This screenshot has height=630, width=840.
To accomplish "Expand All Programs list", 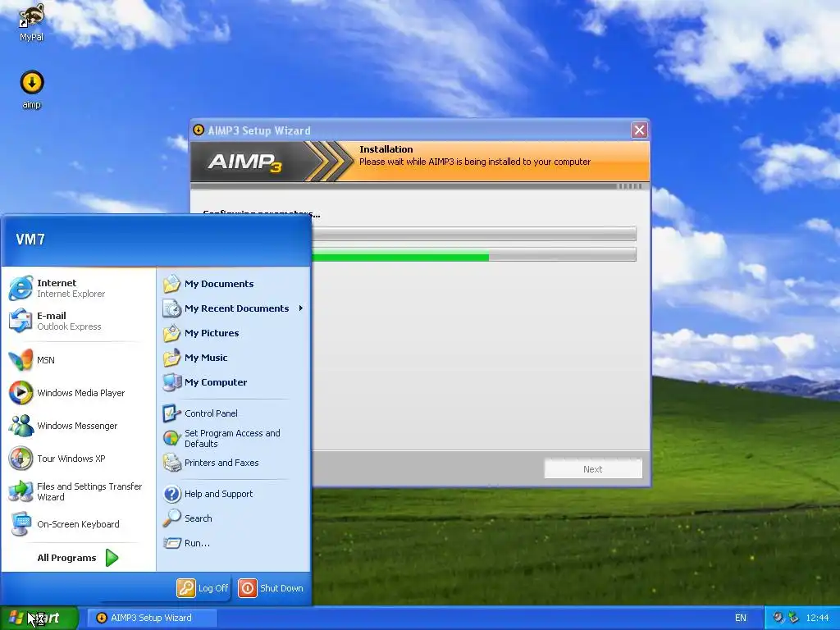I will 78,558.
